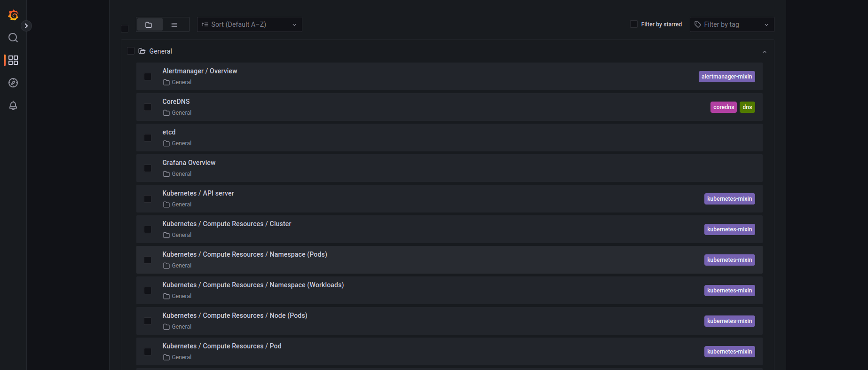Open the Alertmanager / Overview dashboard
This screenshot has height=370, width=868.
(x=200, y=71)
